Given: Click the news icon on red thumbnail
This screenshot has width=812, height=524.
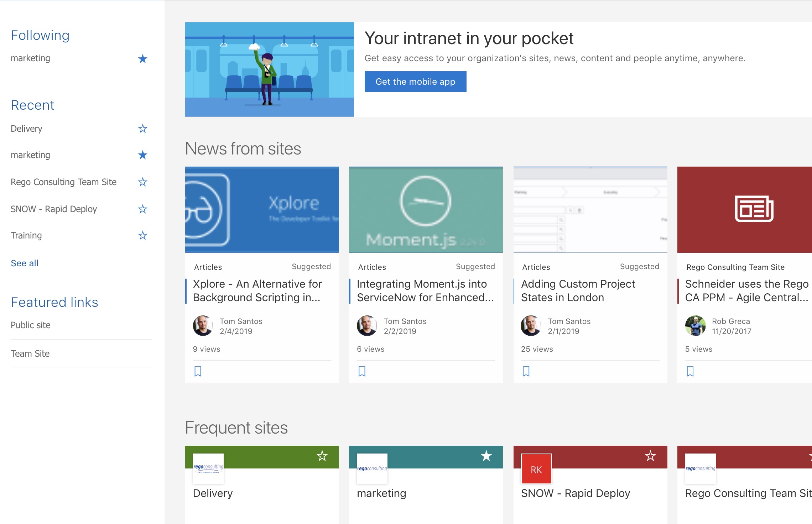Looking at the screenshot, I should [x=754, y=209].
